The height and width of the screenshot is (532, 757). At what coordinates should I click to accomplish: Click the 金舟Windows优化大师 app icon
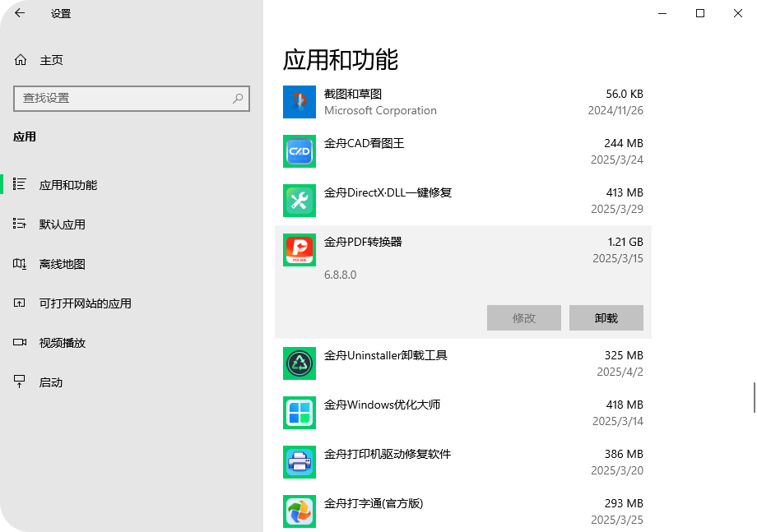click(300, 413)
